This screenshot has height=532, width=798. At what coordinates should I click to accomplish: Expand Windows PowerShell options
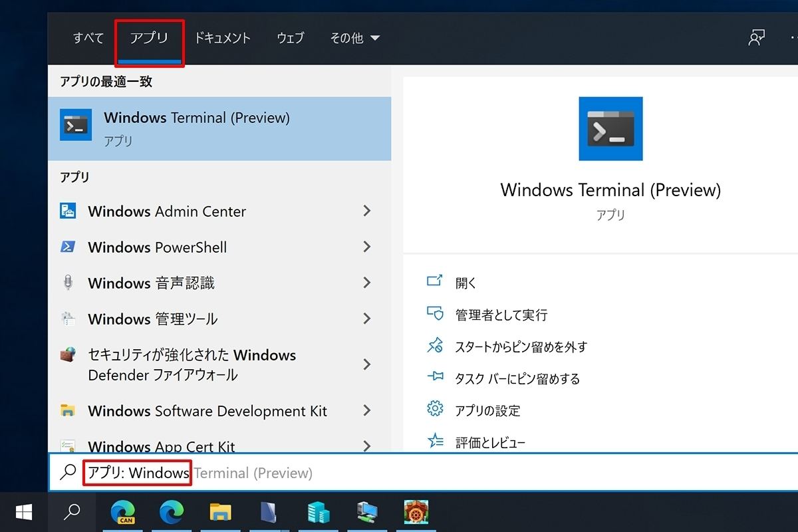point(366,247)
